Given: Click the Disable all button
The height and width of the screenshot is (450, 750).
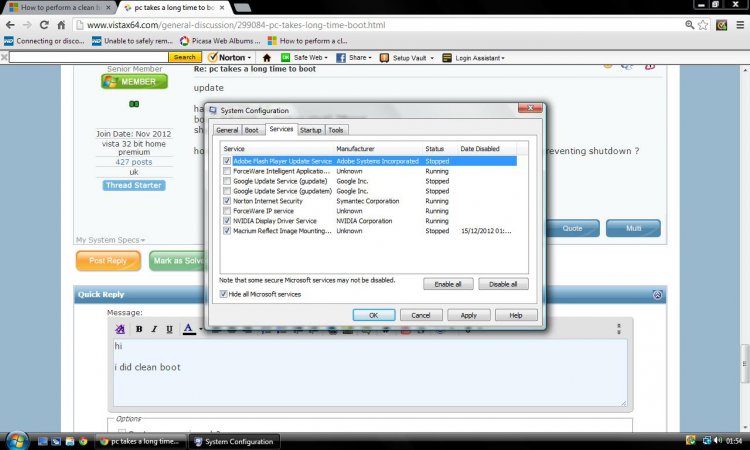Looking at the screenshot, I should click(x=503, y=284).
